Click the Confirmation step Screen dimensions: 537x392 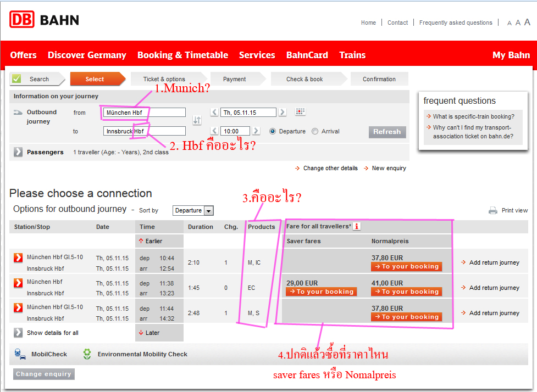pos(379,79)
